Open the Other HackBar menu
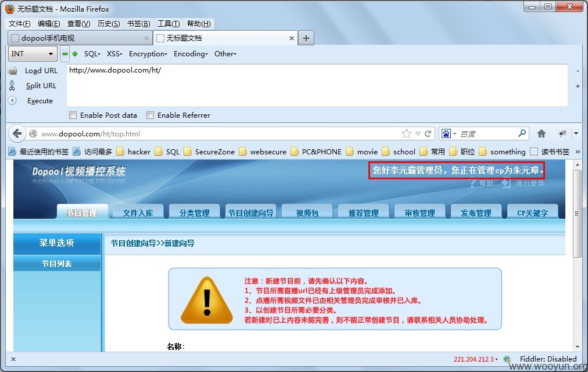 tap(225, 54)
